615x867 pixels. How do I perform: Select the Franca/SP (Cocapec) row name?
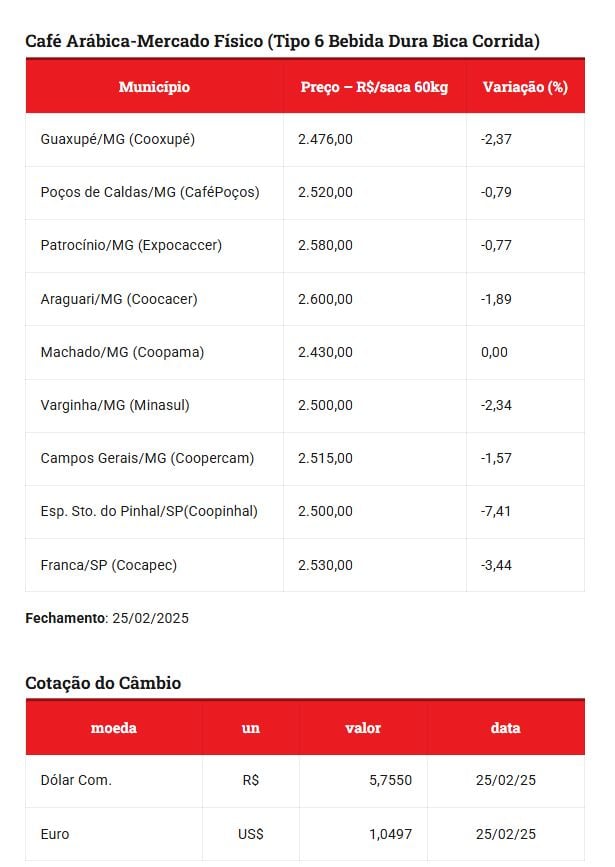click(109, 566)
